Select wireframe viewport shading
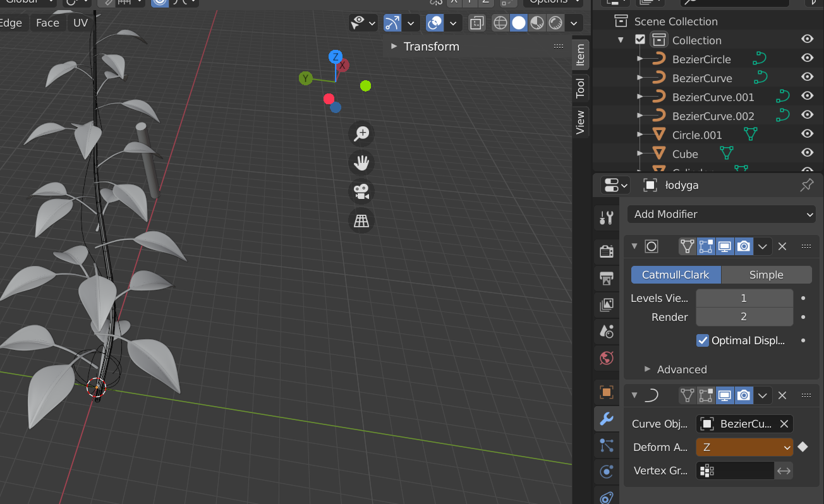 tap(500, 23)
